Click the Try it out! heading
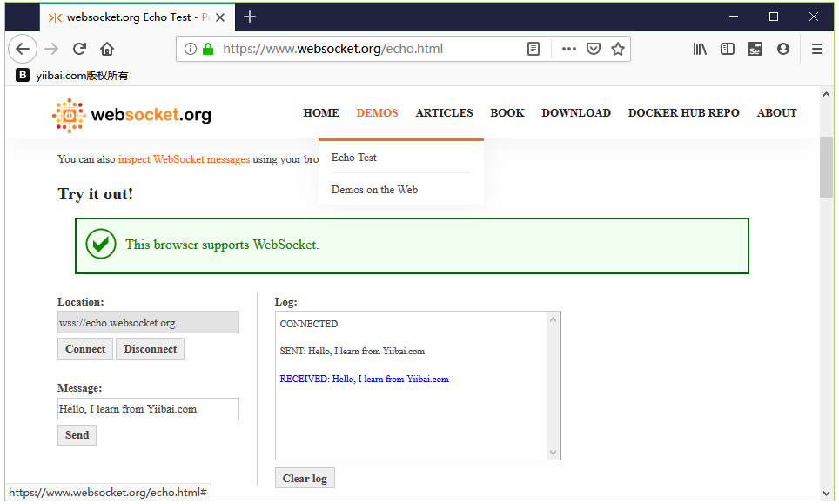Image resolution: width=839 pixels, height=504 pixels. (x=95, y=194)
